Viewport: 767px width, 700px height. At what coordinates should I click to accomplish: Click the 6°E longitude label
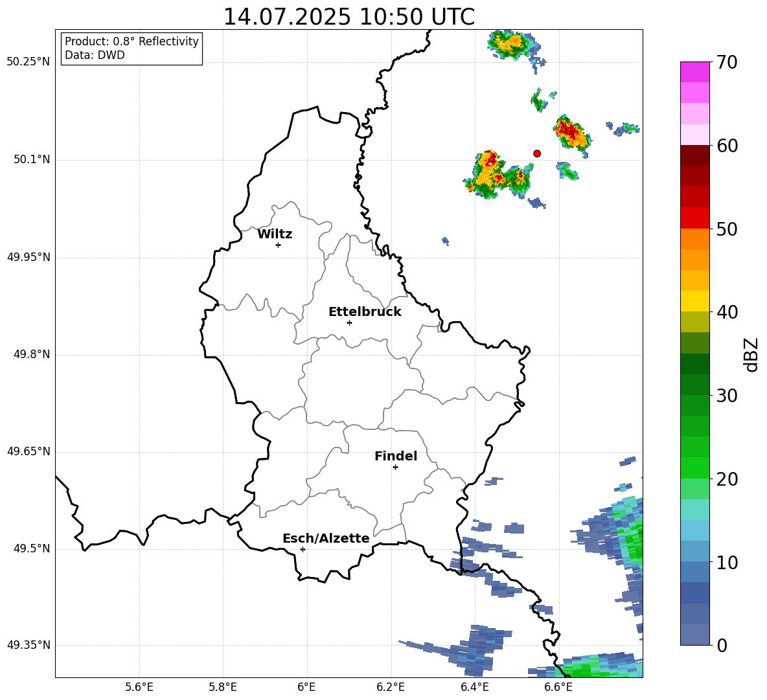coord(306,687)
